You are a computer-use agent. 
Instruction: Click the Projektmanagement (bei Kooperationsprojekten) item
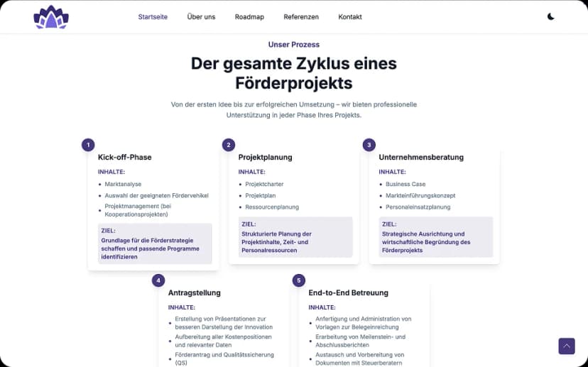(138, 210)
